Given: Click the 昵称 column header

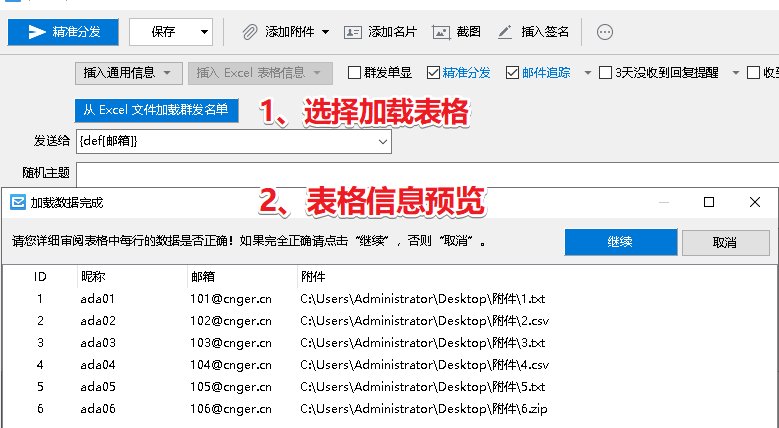Looking at the screenshot, I should click(x=133, y=277).
